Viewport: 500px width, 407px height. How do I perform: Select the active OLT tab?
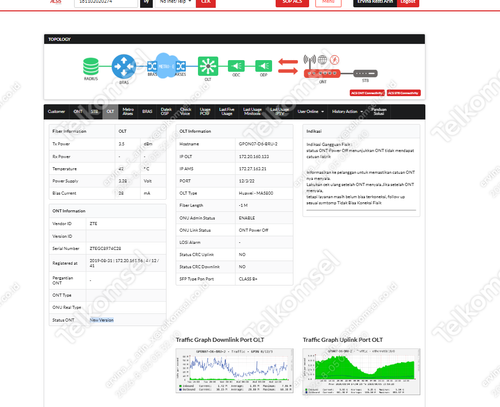(110, 112)
